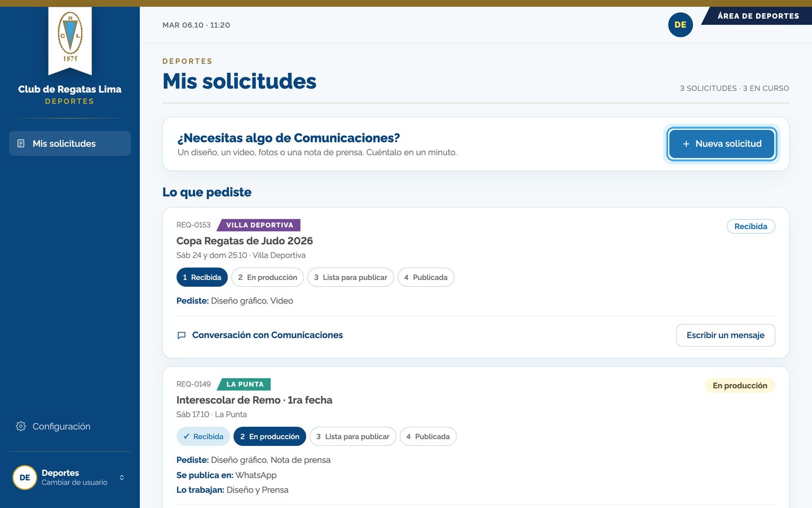The width and height of the screenshot is (812, 508).
Task: Open Conversación con Comunicaciones link
Action: coord(267,335)
